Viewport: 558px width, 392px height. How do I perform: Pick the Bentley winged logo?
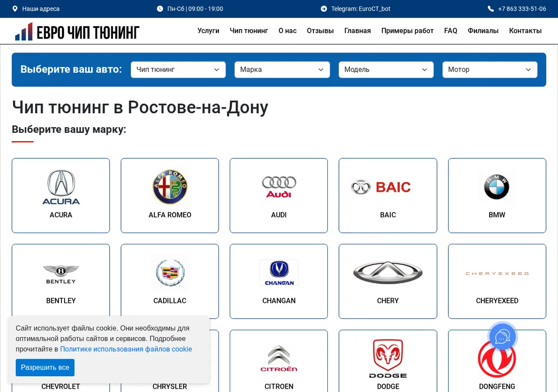61,274
